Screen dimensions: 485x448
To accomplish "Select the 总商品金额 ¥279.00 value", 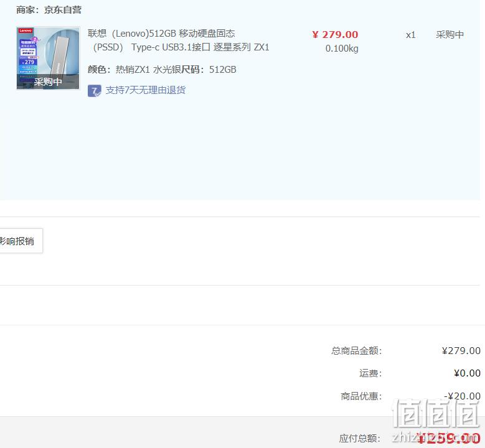I will 461,350.
